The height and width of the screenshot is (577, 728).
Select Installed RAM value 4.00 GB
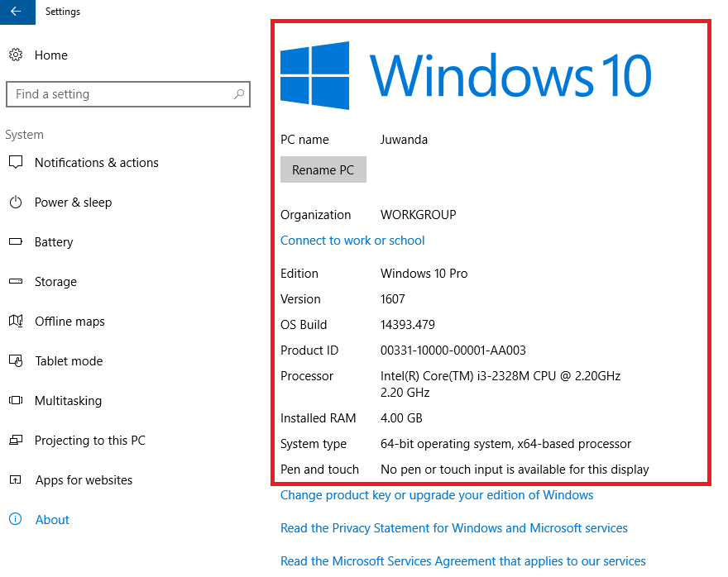401,418
